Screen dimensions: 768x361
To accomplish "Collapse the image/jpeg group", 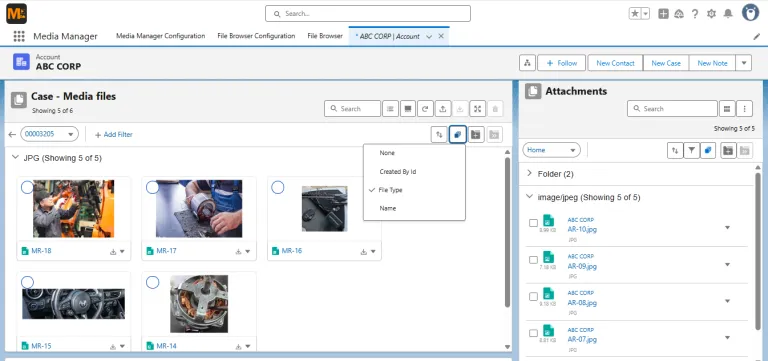I will tap(529, 196).
